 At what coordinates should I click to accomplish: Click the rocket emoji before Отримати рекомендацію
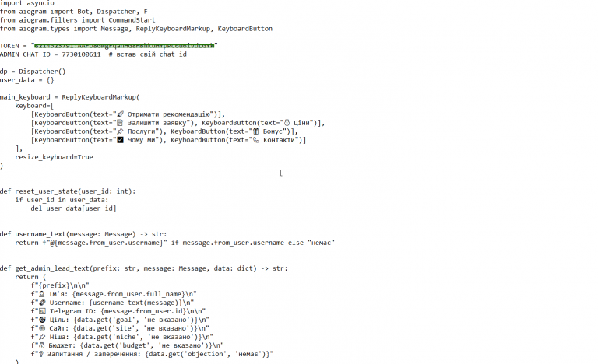(x=120, y=114)
